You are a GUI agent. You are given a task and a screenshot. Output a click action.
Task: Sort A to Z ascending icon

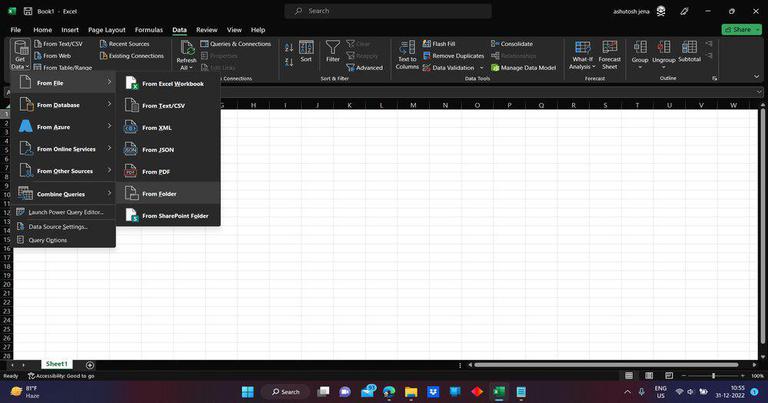click(x=289, y=47)
